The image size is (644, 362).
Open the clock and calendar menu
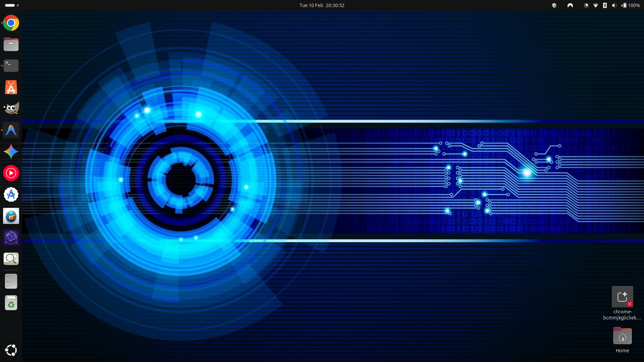click(x=322, y=5)
